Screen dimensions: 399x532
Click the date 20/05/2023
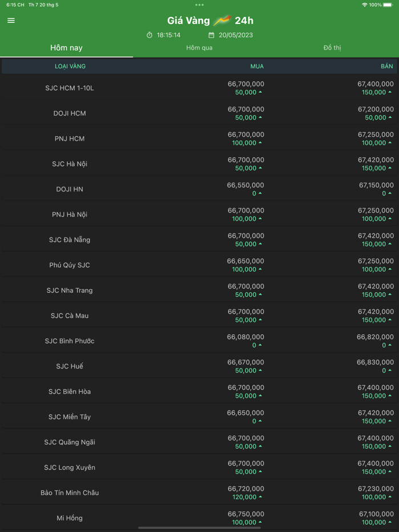pyautogui.click(x=235, y=35)
